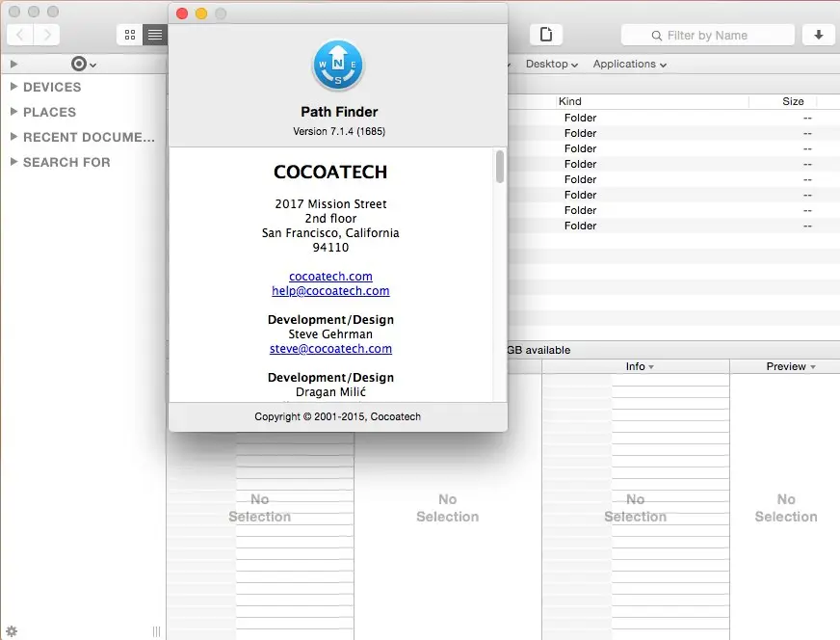Sort by the Size column header
The image size is (840, 640).
pos(793,101)
